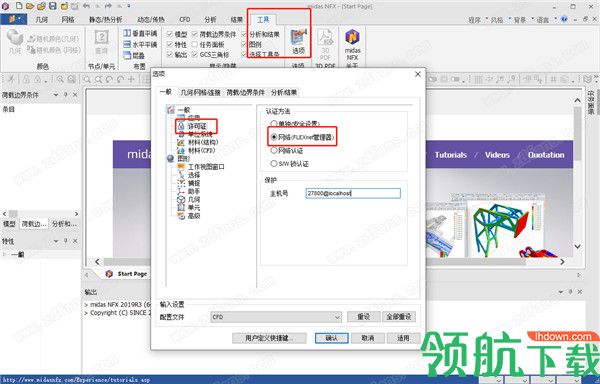Click the 主机号 host input field

(353, 193)
